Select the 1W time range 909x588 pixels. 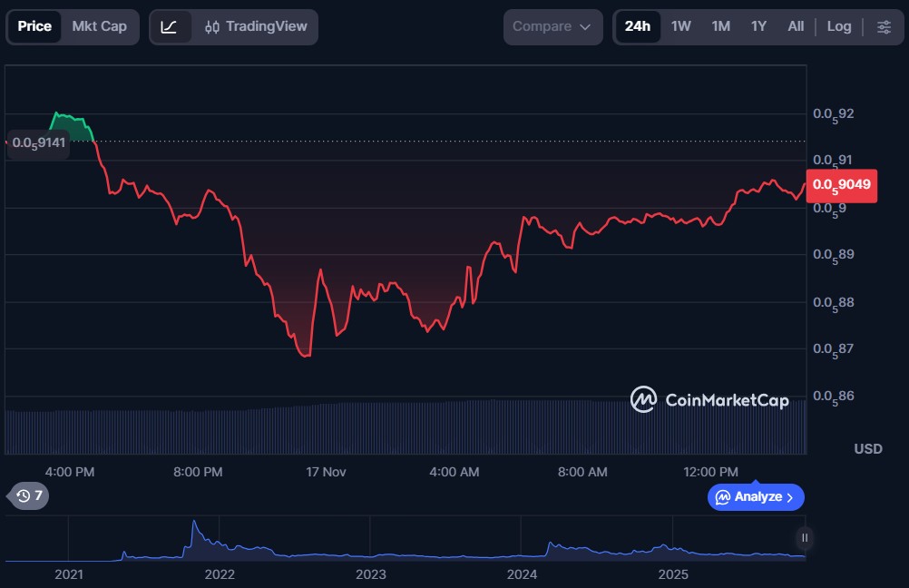click(x=681, y=26)
